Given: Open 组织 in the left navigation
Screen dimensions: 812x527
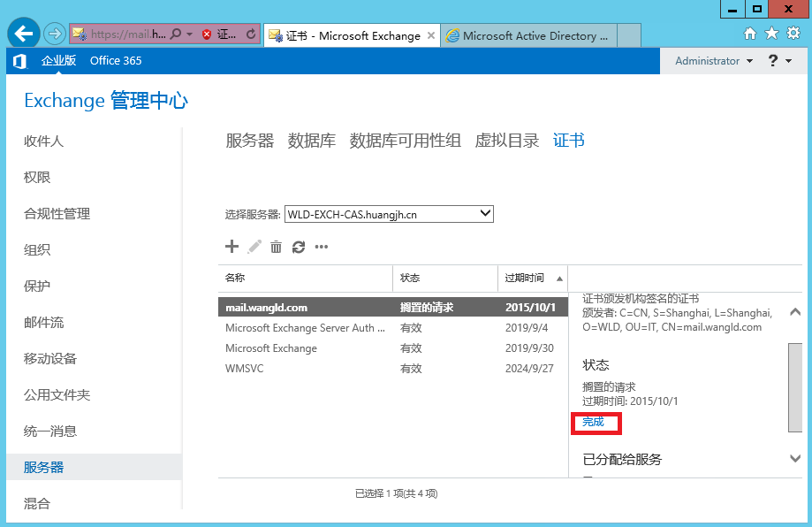Looking at the screenshot, I should click(x=37, y=249).
